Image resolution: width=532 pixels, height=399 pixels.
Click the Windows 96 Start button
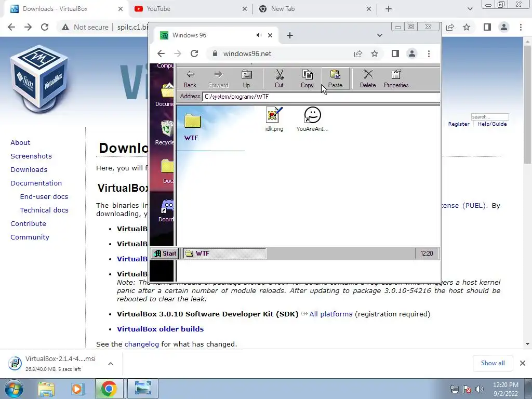(x=165, y=254)
